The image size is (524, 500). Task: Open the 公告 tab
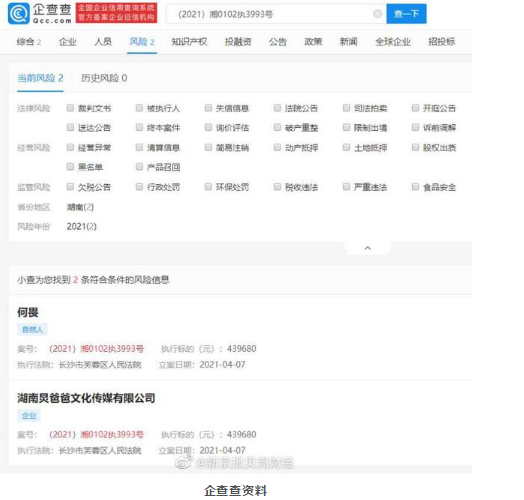tap(278, 42)
